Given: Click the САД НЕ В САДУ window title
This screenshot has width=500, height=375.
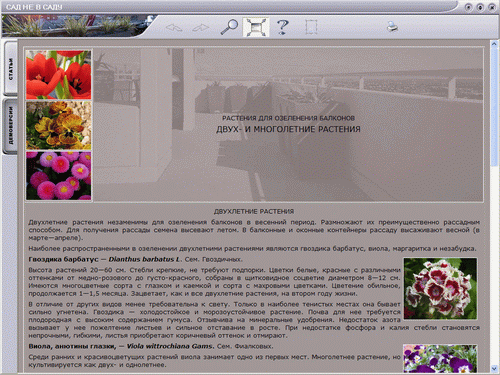Looking at the screenshot, I should point(34,7).
